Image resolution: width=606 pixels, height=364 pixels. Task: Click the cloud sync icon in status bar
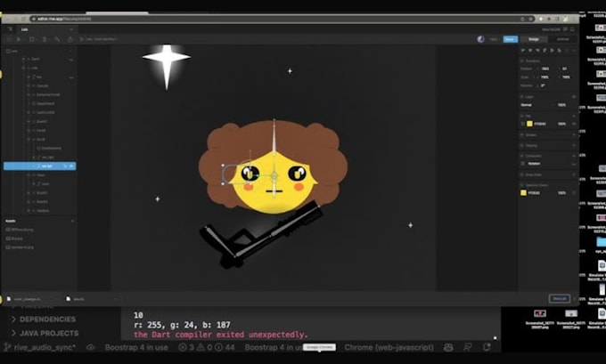pyautogui.click(x=90, y=347)
